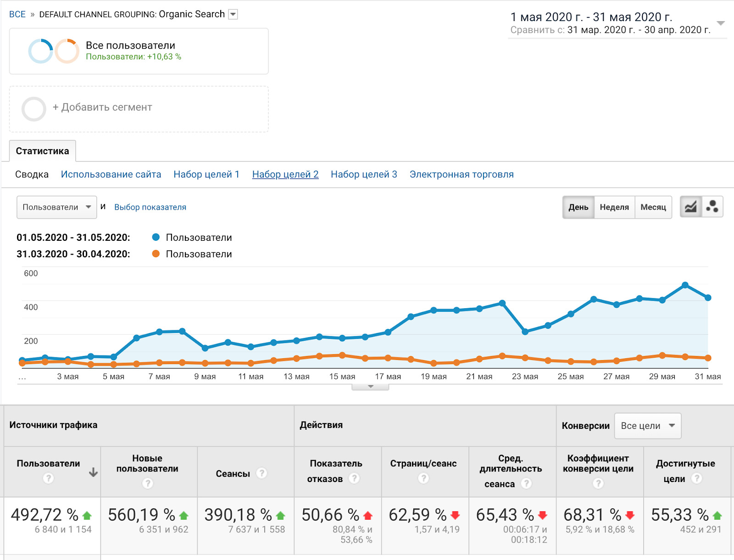Click + Добавить сегмент
Viewport: 734px width, 560px height.
click(102, 107)
